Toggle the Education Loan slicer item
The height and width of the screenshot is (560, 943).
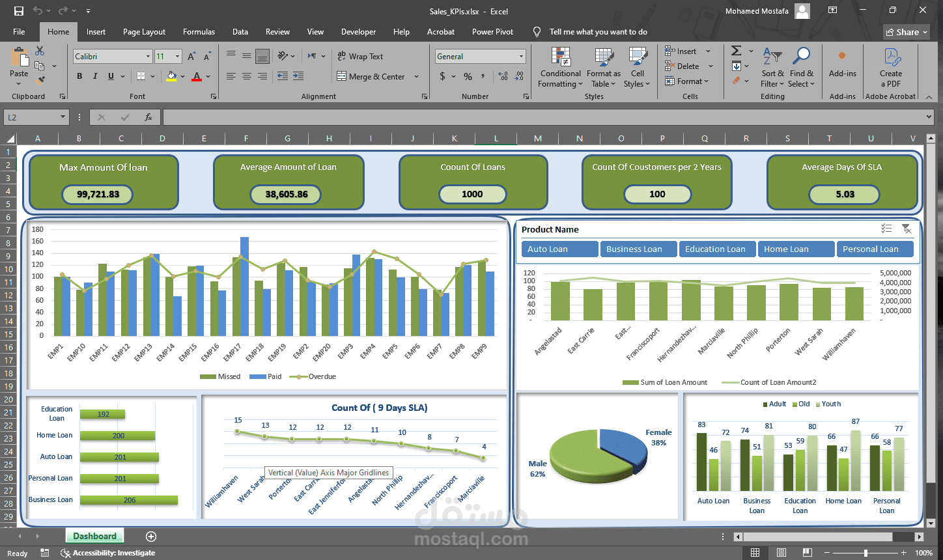click(717, 249)
